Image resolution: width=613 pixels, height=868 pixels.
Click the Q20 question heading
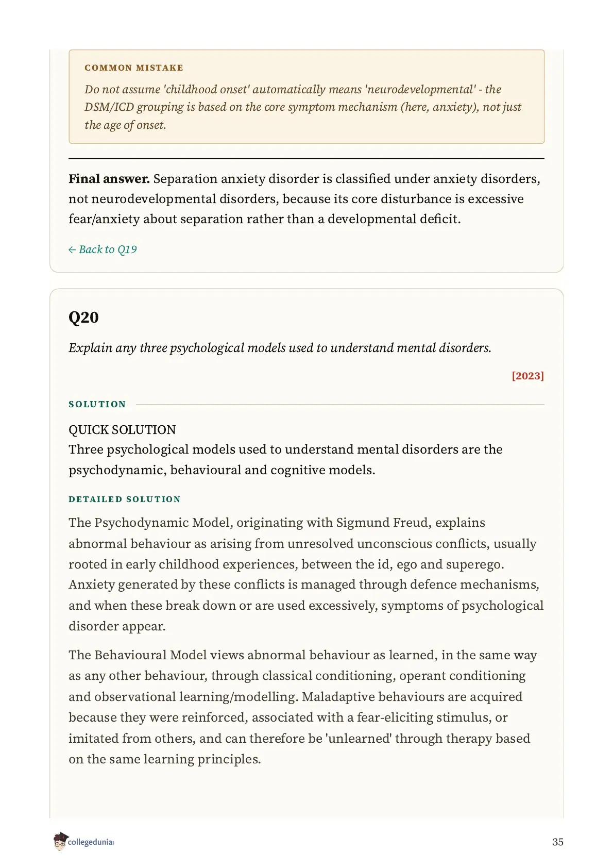(x=83, y=317)
